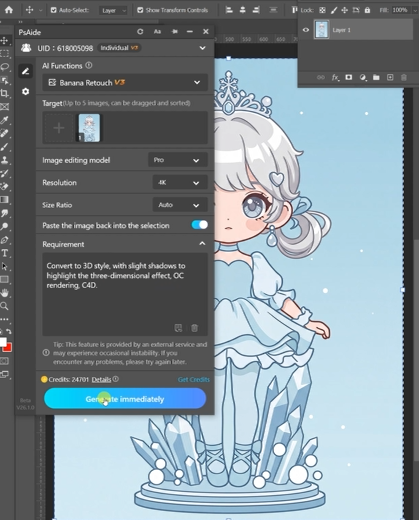Toggle Quick Mask mode icon
419x520 pixels.
4,361
